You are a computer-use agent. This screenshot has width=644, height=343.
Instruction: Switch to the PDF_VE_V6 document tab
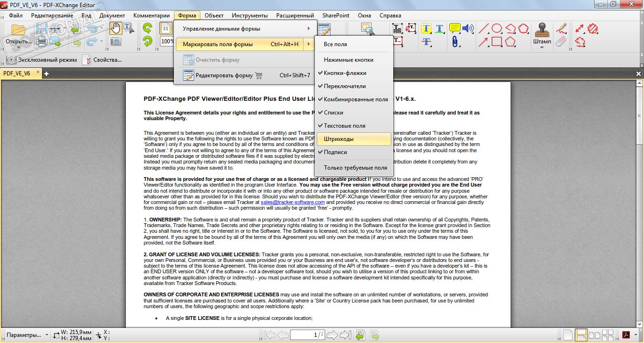click(17, 73)
